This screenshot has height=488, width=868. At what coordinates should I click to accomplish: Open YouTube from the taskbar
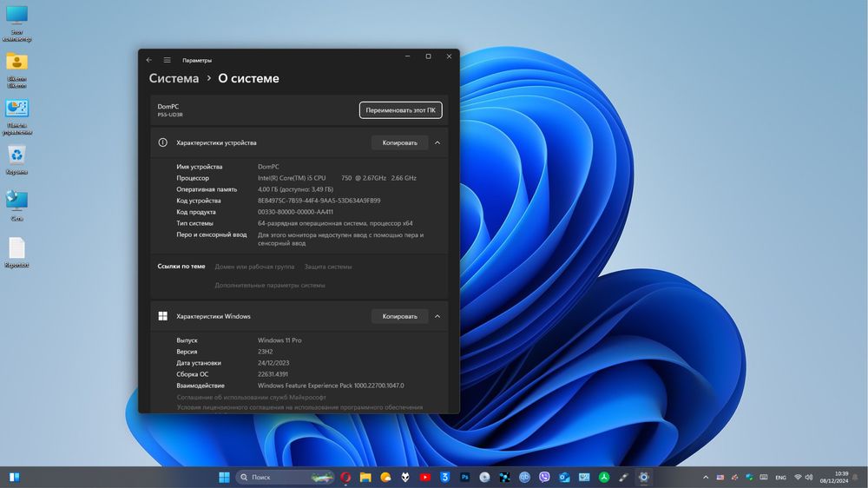coord(425,477)
